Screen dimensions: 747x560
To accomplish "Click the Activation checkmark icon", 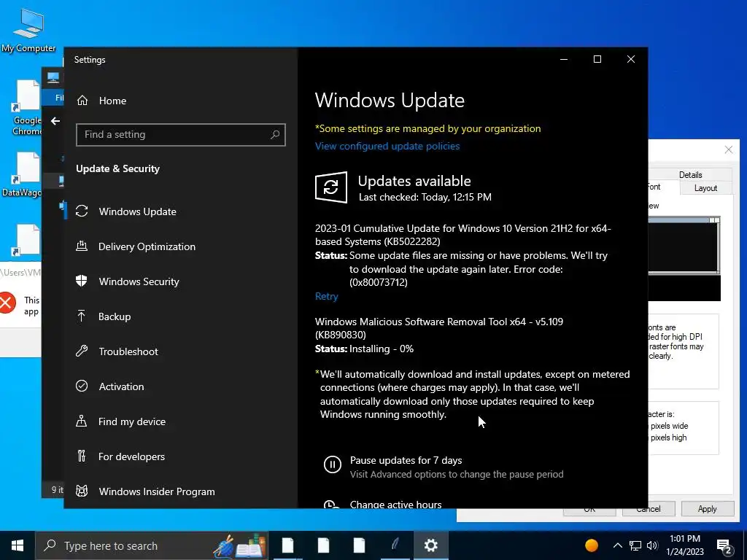I will 82,386.
